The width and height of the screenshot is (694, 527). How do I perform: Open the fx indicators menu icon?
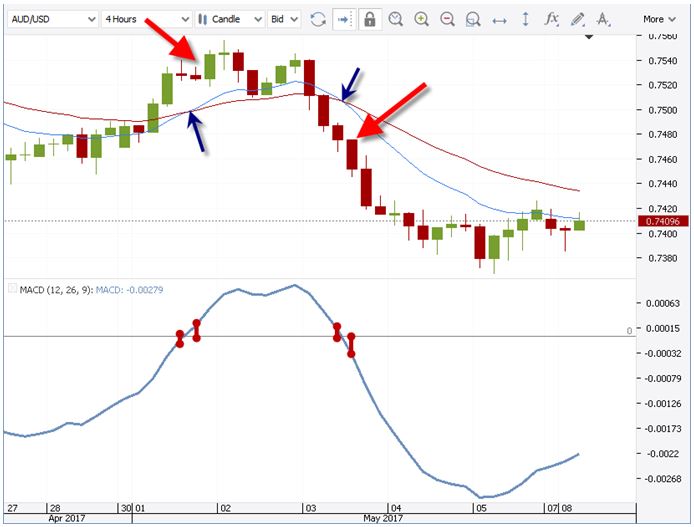551,19
